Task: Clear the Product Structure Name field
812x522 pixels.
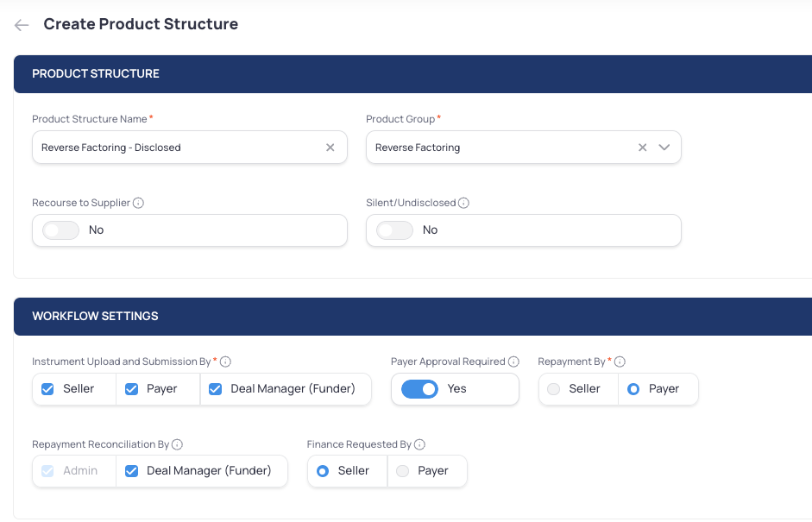Action: coord(330,148)
